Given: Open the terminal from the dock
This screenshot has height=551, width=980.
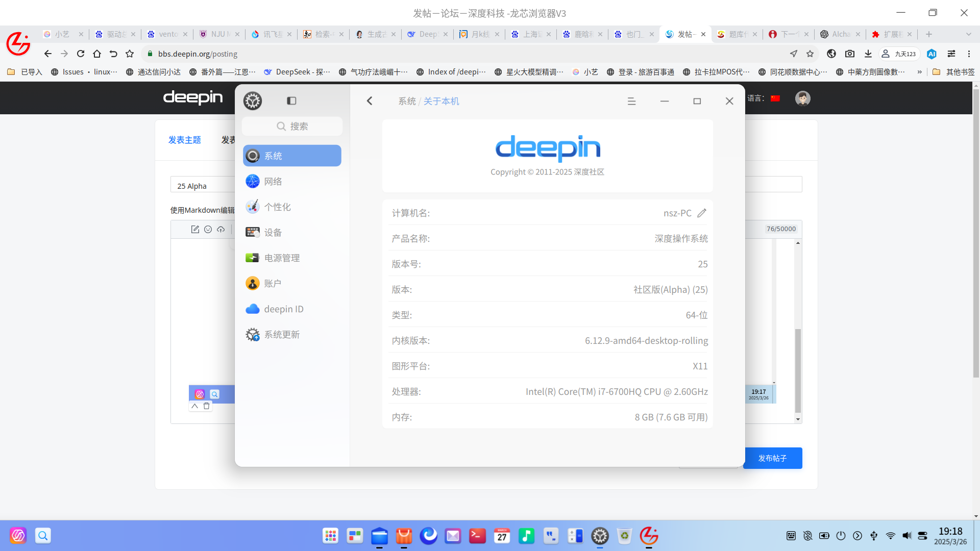Looking at the screenshot, I should click(x=477, y=536).
